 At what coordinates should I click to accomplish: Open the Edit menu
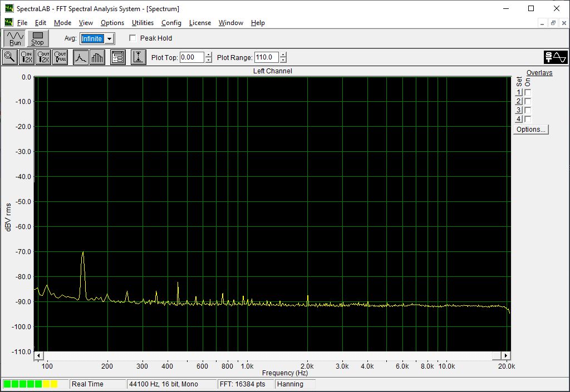(x=40, y=22)
